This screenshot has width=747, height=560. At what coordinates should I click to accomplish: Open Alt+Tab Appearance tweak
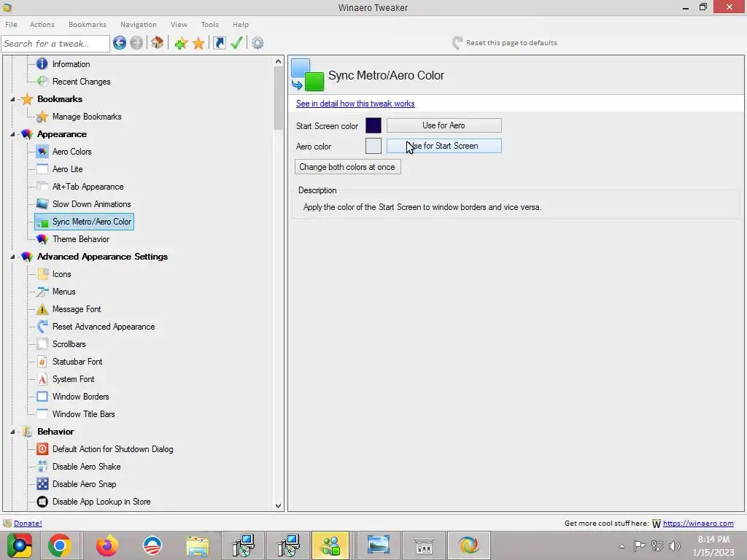coord(88,187)
